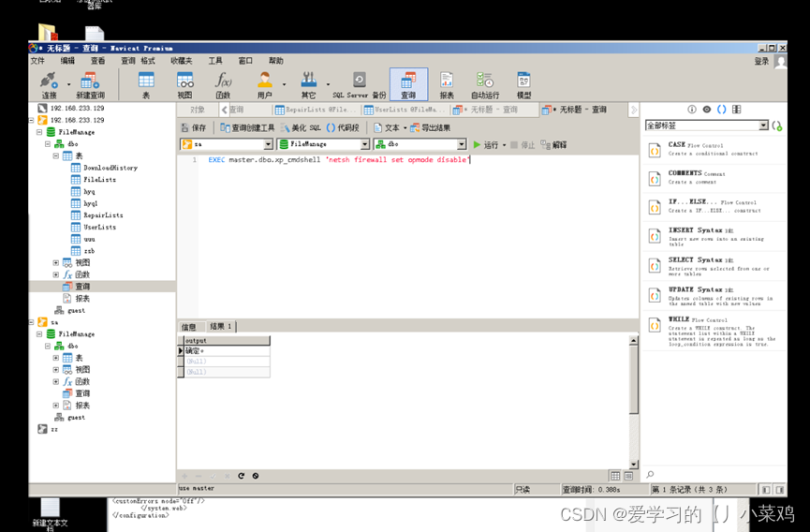Open the 工具 (Tools) menu

tap(215, 61)
